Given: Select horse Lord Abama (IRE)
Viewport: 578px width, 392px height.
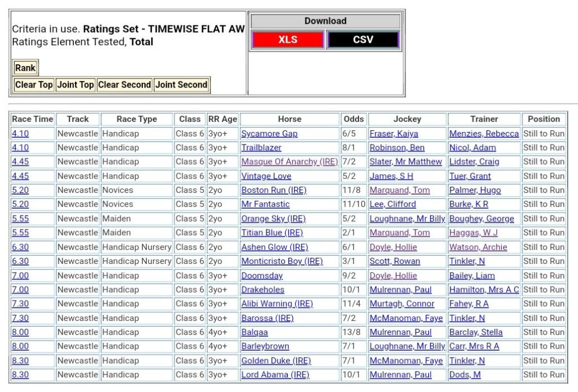Looking at the screenshot, I should tap(275, 375).
